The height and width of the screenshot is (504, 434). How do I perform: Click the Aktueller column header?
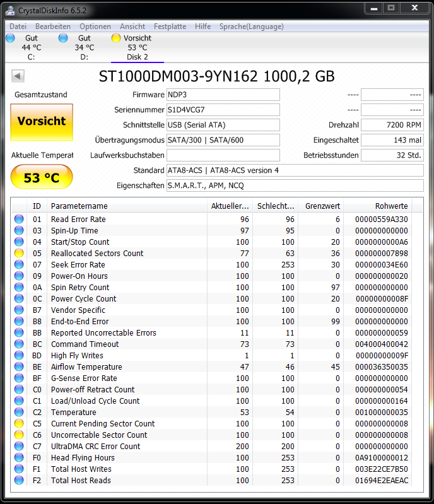230,206
